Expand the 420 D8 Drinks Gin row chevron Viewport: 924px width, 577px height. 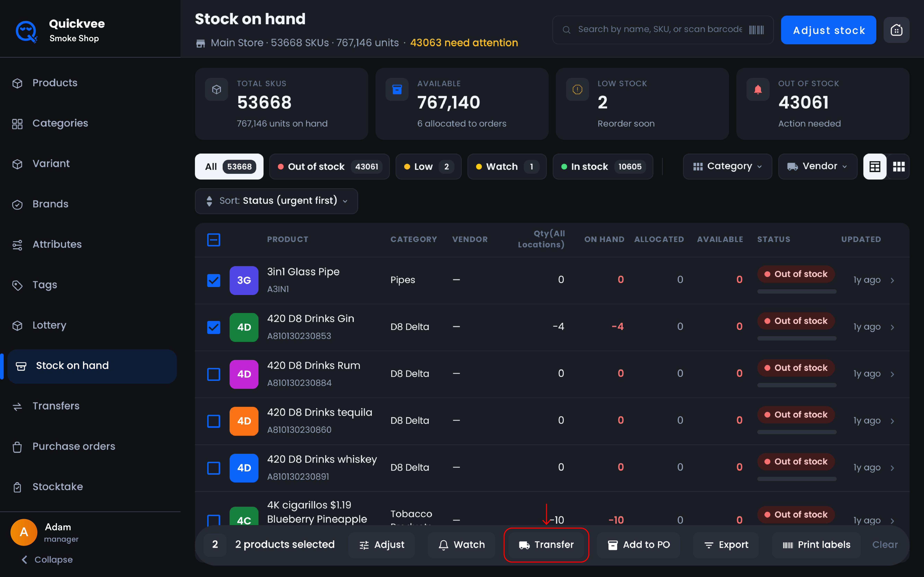892,327
